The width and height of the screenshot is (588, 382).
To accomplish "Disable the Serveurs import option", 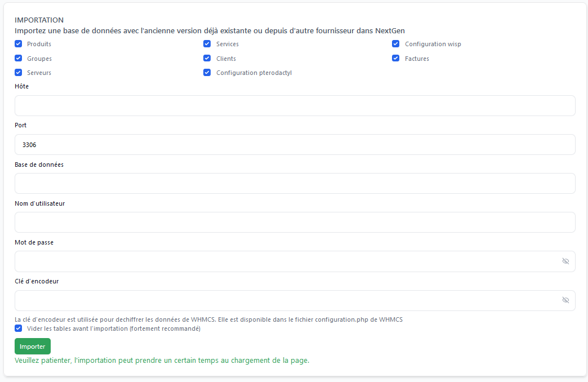I will [x=19, y=73].
